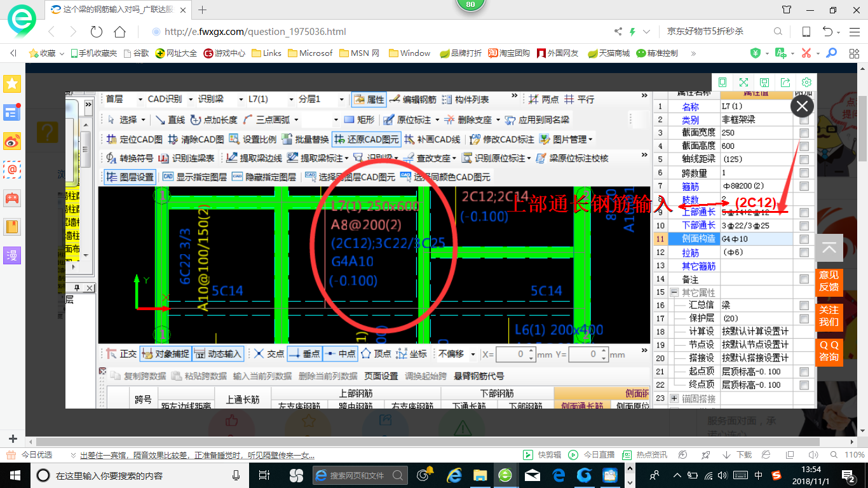Click the browser forward arrow
This screenshot has width=868, height=488.
pyautogui.click(x=73, y=32)
